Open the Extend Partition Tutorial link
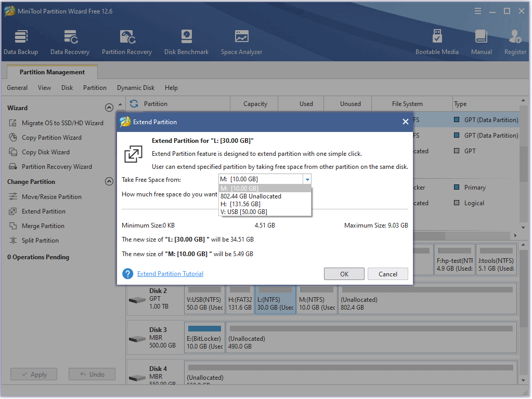 (x=170, y=274)
